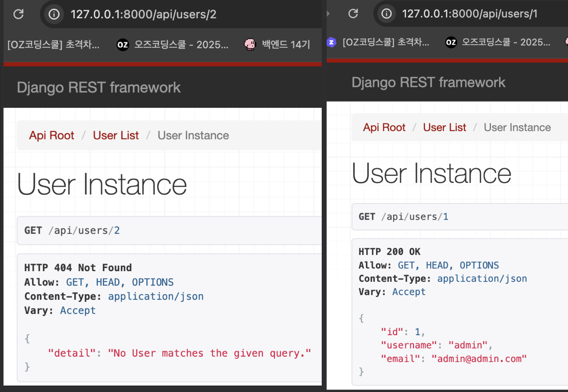Click Content-Type application/json in 200 response
The width and height of the screenshot is (568, 392).
click(x=443, y=279)
